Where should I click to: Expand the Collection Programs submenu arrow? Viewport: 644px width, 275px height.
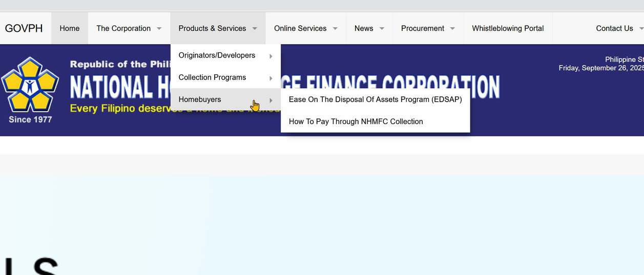tap(271, 78)
